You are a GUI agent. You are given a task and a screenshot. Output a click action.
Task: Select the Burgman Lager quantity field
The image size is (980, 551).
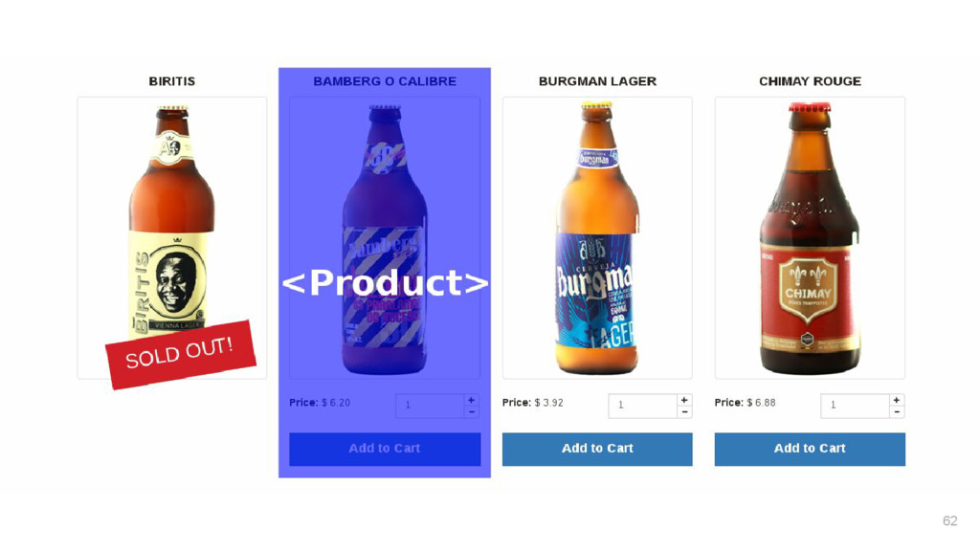[x=642, y=406]
